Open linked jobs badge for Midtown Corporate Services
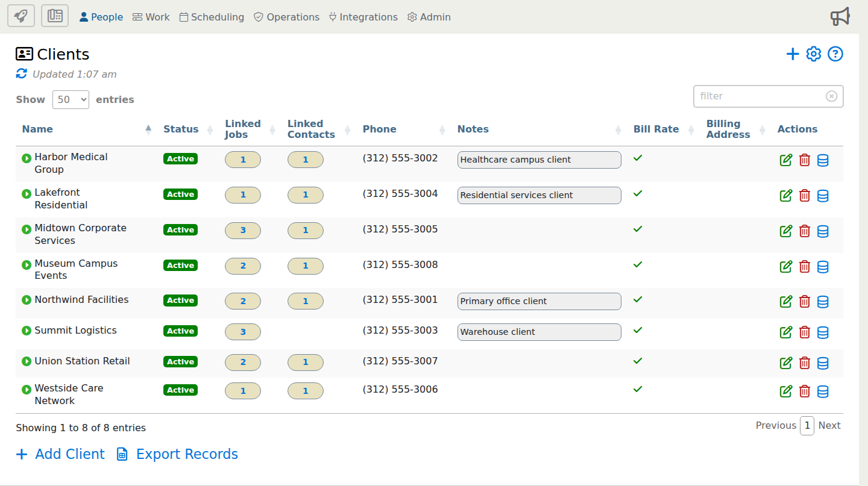This screenshot has width=868, height=486. 243,231
